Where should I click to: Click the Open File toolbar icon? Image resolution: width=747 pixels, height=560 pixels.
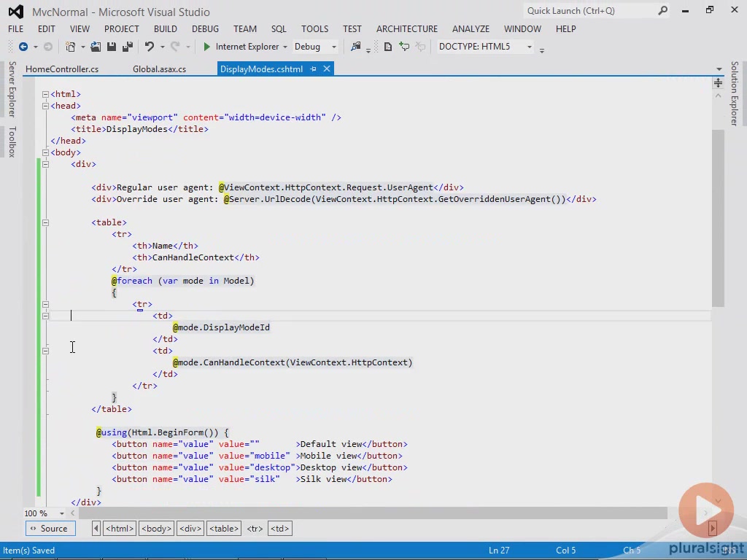pos(96,47)
